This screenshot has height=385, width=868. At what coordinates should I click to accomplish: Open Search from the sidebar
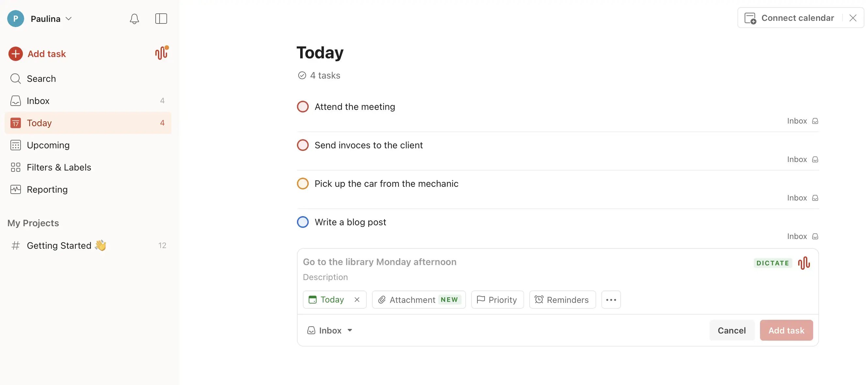[41, 79]
